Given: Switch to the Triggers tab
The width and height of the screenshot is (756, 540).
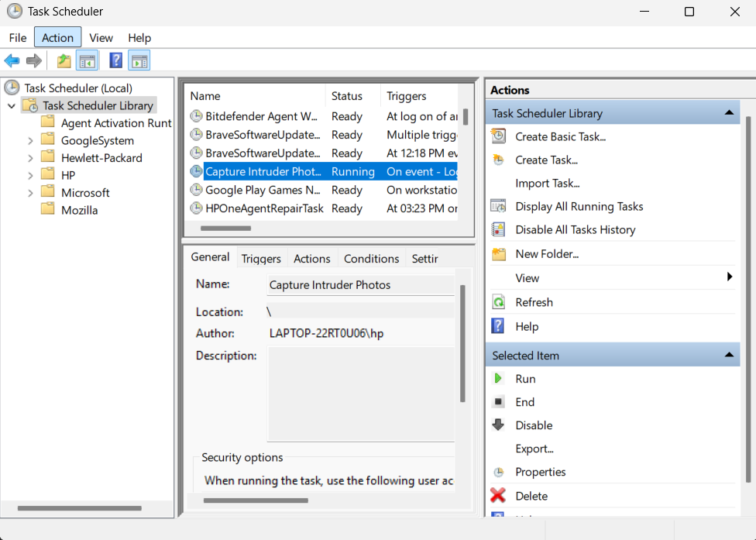Looking at the screenshot, I should pos(261,259).
